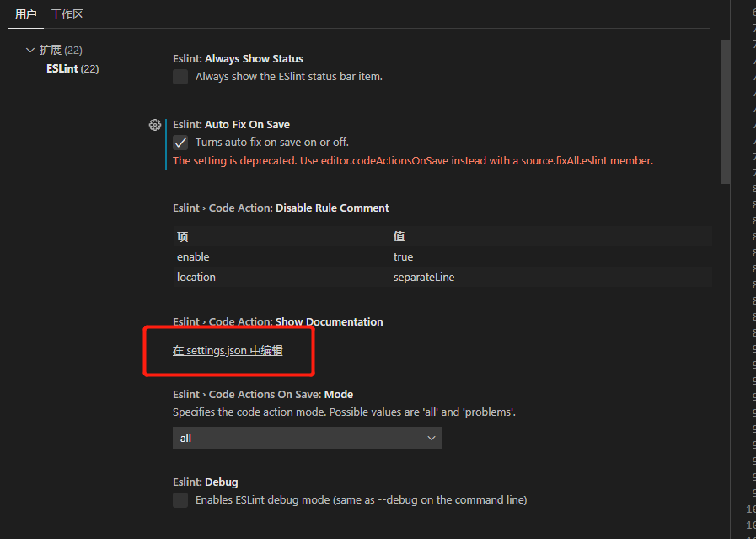
Task: Switch to the 用户 settings tab
Action: [x=25, y=14]
